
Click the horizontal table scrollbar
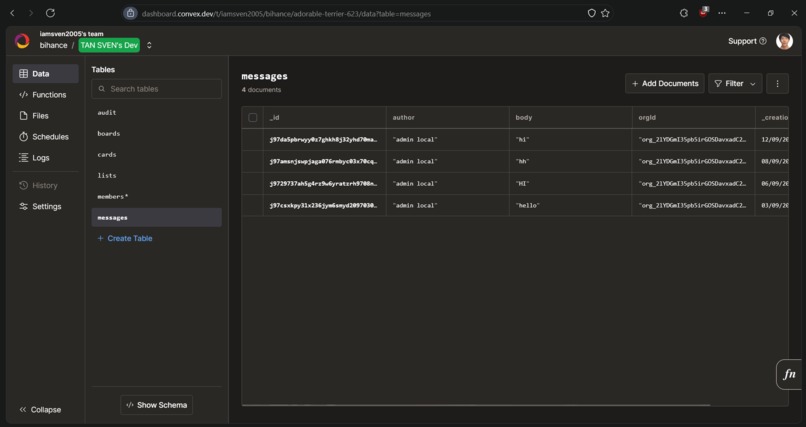[x=475, y=405]
